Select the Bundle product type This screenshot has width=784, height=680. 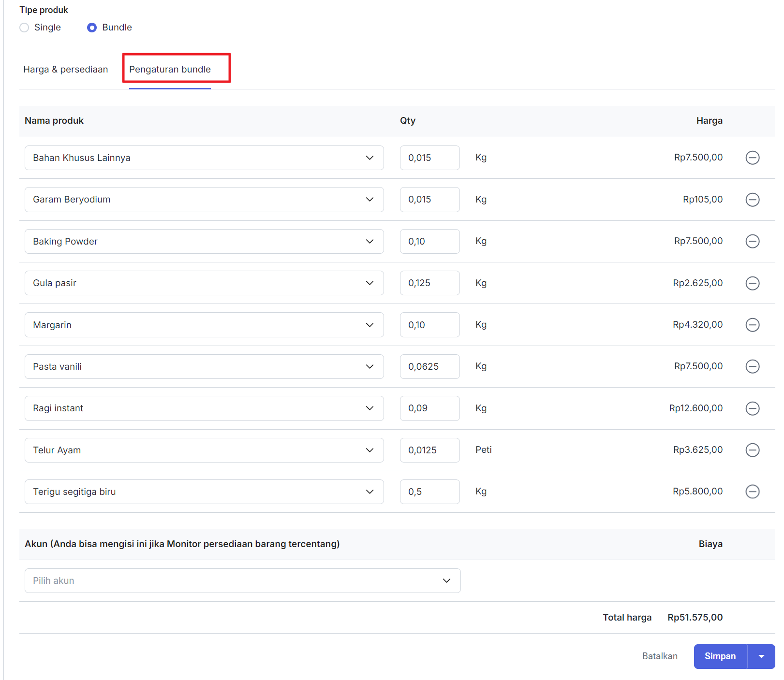tap(92, 28)
